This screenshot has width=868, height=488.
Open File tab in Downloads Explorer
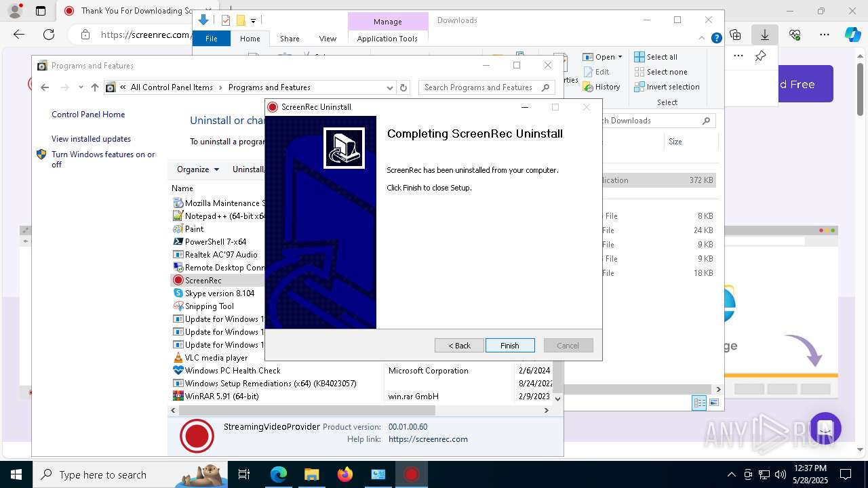(x=212, y=39)
